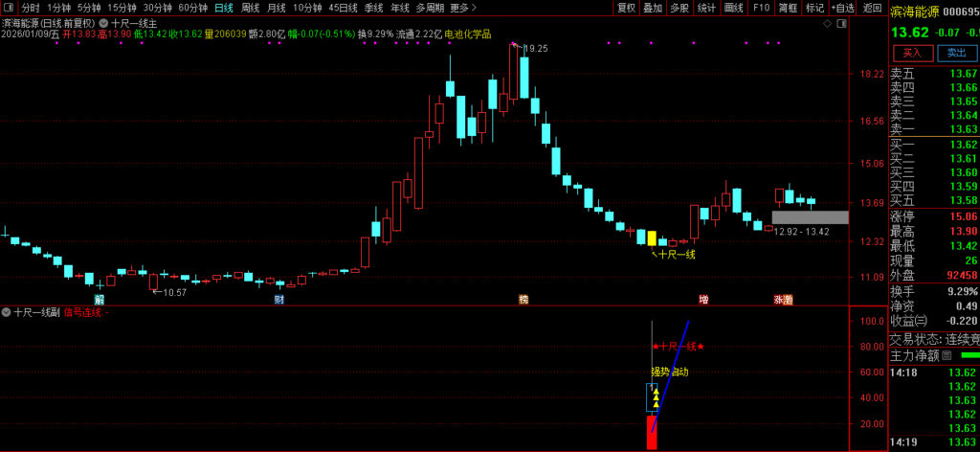980x452 pixels.
Task: Switch to the 周线 weekly period tab
Action: point(250,8)
